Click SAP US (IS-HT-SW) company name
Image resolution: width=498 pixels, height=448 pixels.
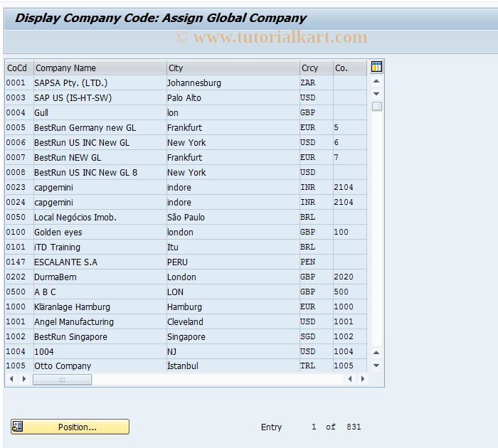pos(100,98)
